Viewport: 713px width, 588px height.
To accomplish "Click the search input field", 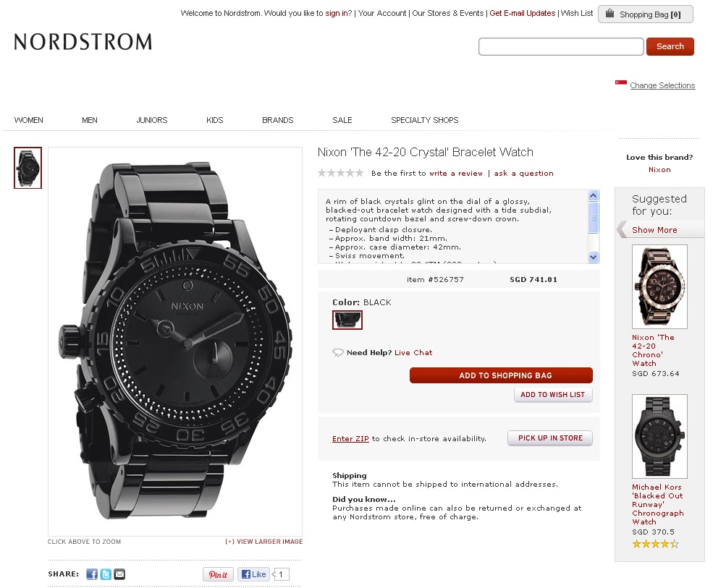I will pos(561,46).
